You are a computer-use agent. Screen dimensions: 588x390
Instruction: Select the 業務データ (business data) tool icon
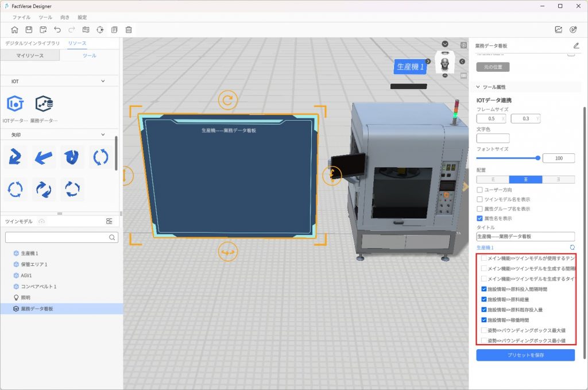point(44,104)
